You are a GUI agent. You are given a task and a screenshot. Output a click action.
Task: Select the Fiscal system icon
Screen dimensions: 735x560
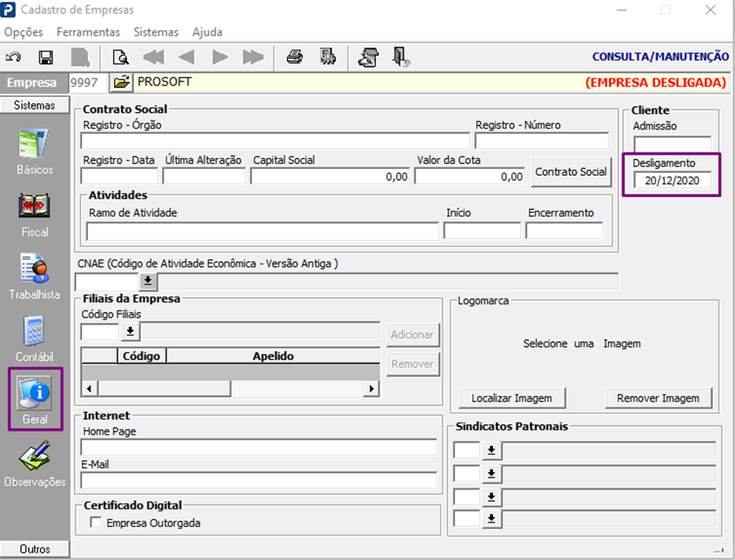(34, 207)
